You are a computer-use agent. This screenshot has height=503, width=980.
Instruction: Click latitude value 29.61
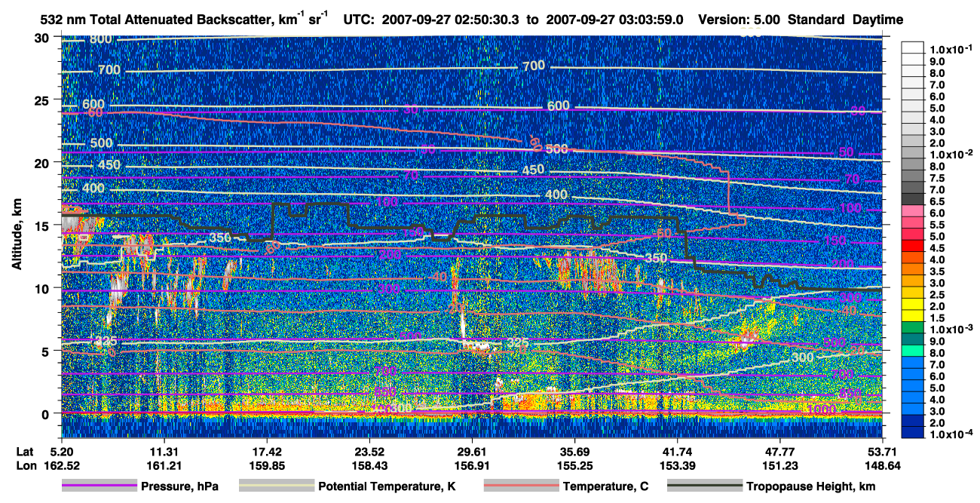point(472,452)
